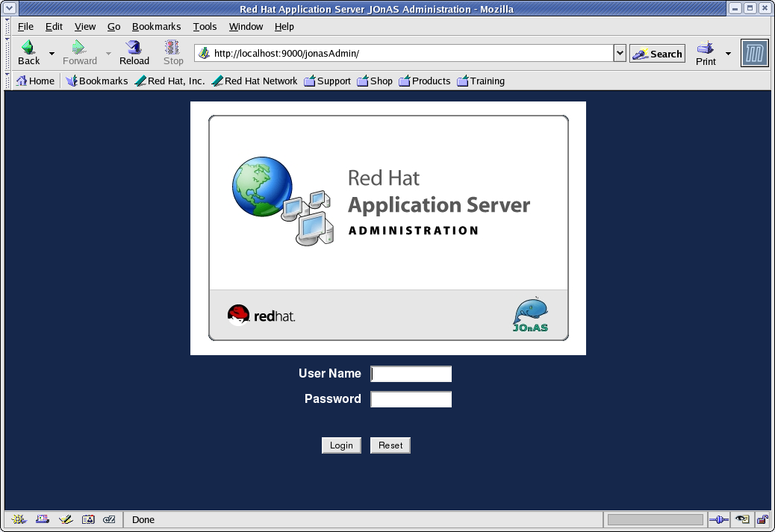This screenshot has height=532, width=775.
Task: Collapse the personal toolbar grippy
Action: pos(7,81)
